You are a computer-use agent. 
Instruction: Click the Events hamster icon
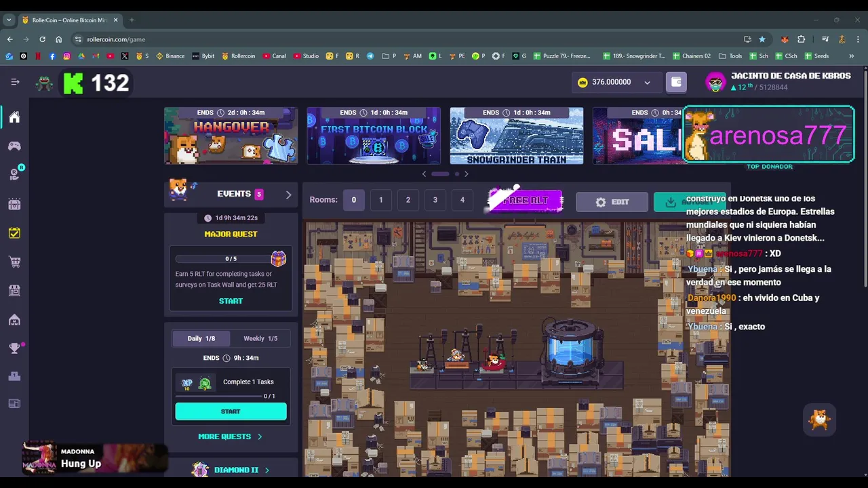click(180, 189)
